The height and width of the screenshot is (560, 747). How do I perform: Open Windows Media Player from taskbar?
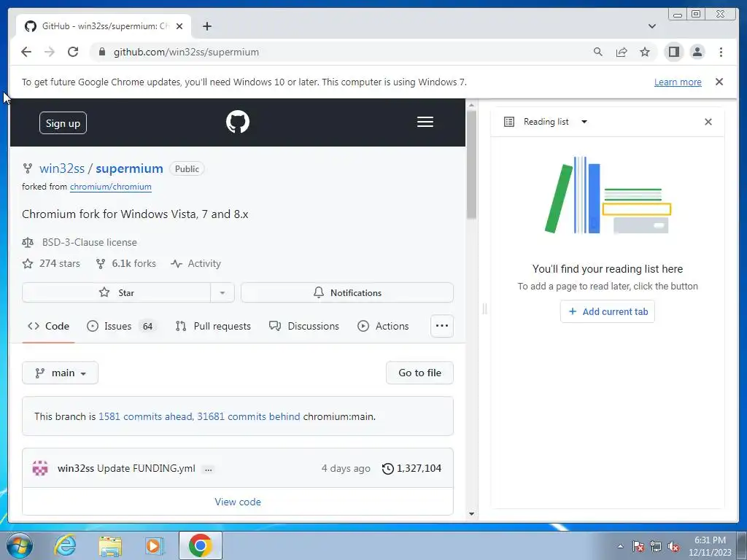pyautogui.click(x=155, y=545)
